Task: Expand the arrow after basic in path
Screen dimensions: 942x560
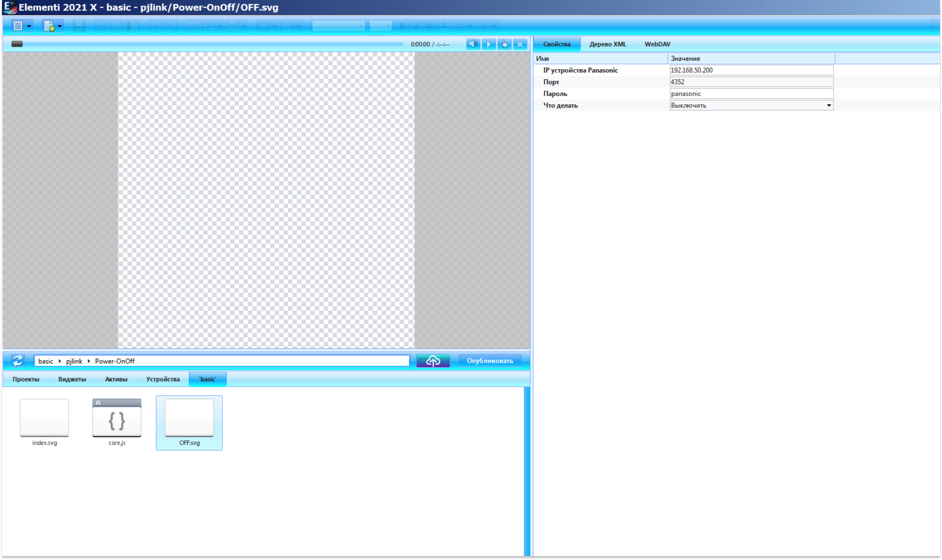Action: coord(60,361)
